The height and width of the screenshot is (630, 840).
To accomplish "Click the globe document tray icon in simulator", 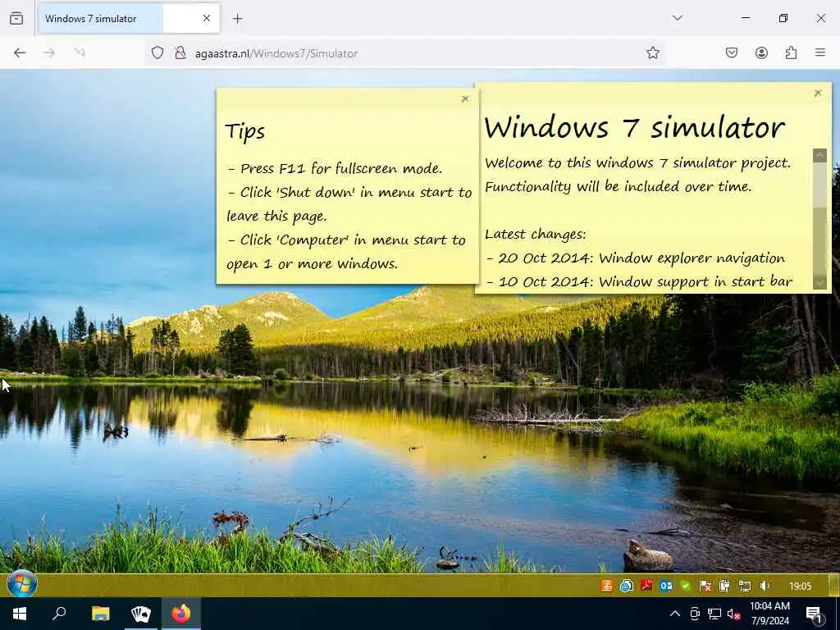I will pos(626,586).
